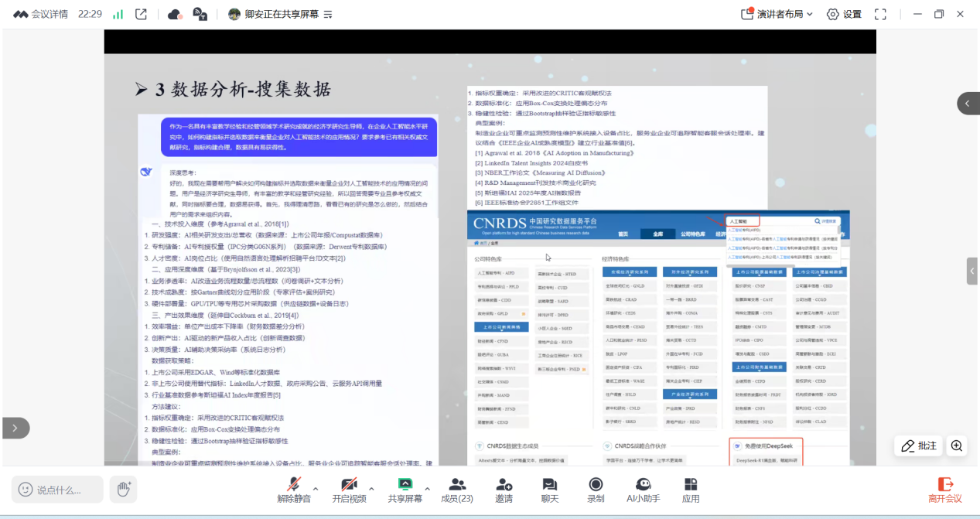Expand audio options arrow beside 解除静音
Screen dimensions: 980x519
pyautogui.click(x=317, y=489)
